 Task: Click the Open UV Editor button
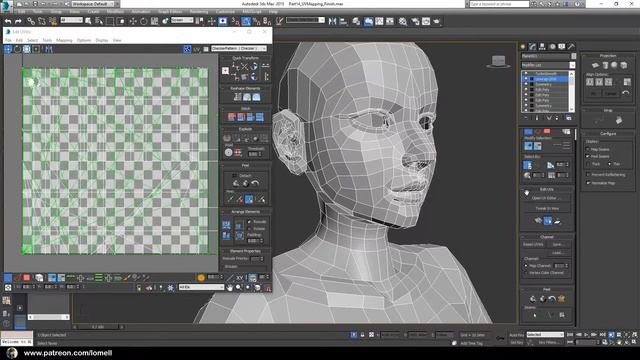[547, 198]
